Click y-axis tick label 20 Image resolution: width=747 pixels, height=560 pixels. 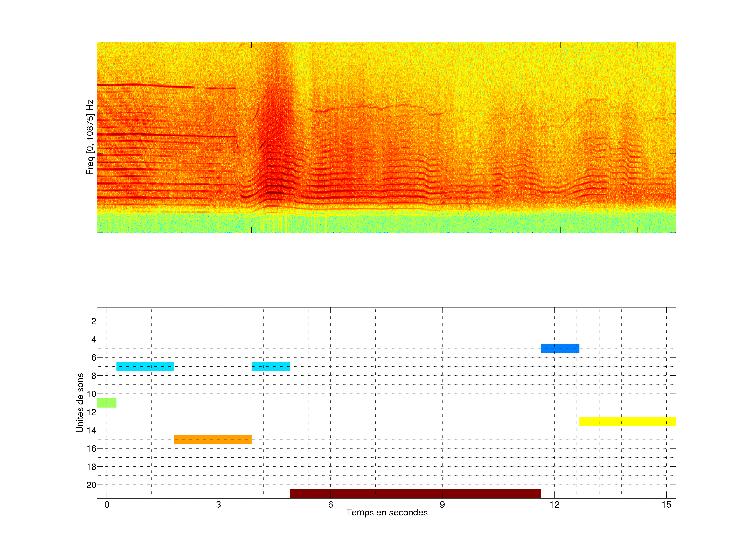pyautogui.click(x=91, y=485)
